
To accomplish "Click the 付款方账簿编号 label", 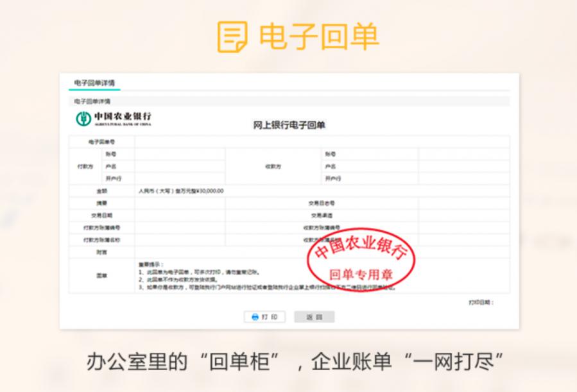I will (x=101, y=228).
